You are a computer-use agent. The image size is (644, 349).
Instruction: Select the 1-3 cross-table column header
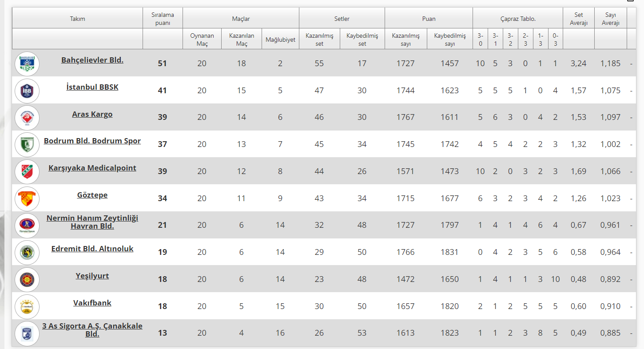pyautogui.click(x=541, y=39)
